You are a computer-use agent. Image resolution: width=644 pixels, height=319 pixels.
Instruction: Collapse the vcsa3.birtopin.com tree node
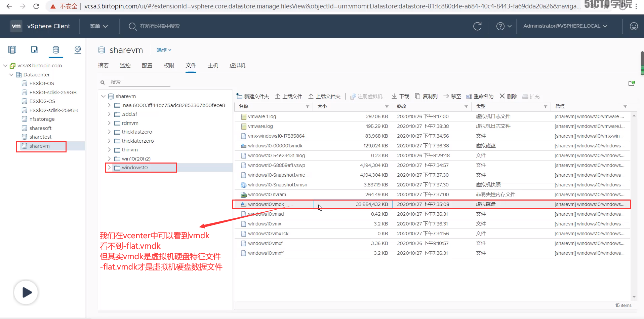(5, 66)
